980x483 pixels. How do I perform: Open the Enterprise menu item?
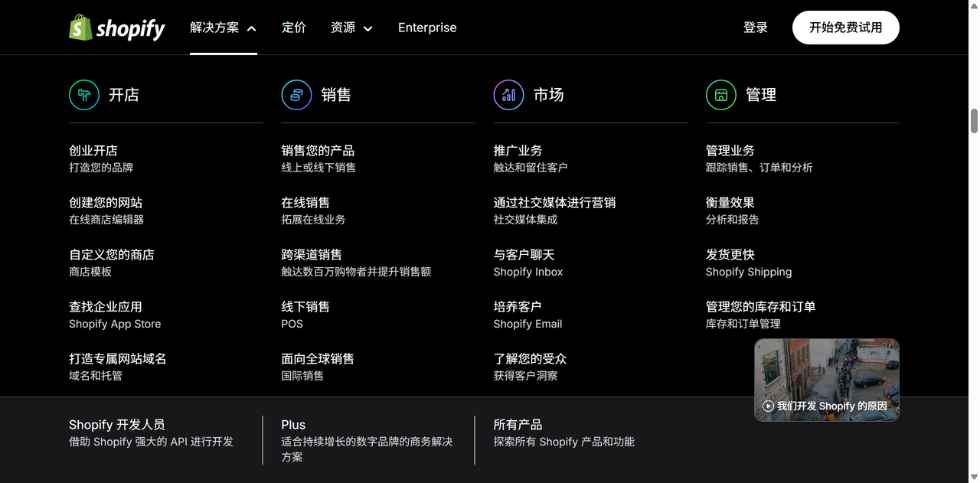(x=427, y=28)
